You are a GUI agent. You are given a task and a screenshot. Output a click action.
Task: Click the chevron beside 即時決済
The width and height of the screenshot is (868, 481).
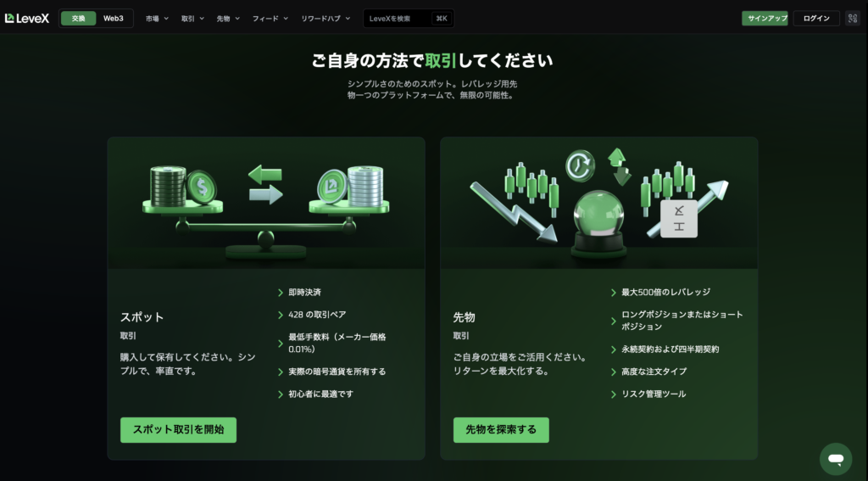click(281, 292)
